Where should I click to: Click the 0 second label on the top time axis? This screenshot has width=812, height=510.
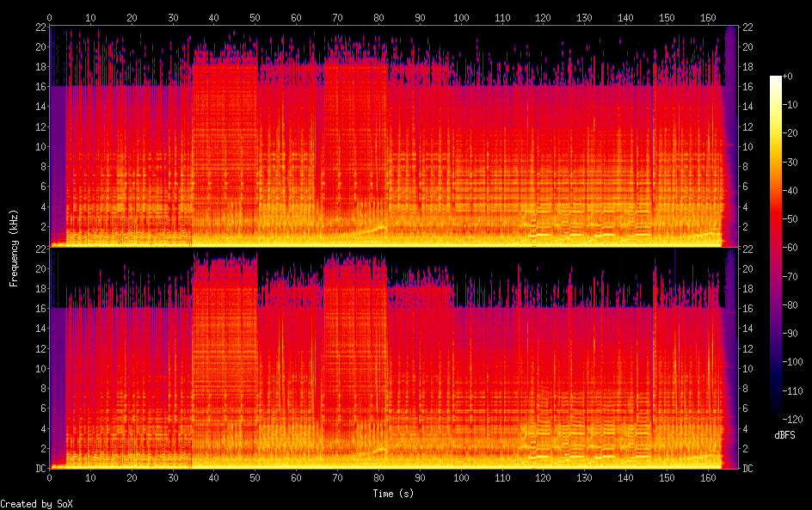(x=50, y=17)
